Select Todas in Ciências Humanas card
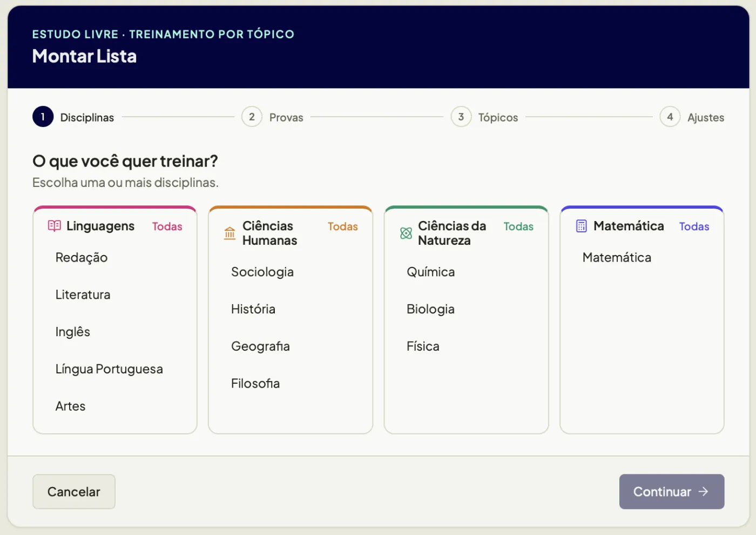Viewport: 756px width, 535px height. pos(343,226)
